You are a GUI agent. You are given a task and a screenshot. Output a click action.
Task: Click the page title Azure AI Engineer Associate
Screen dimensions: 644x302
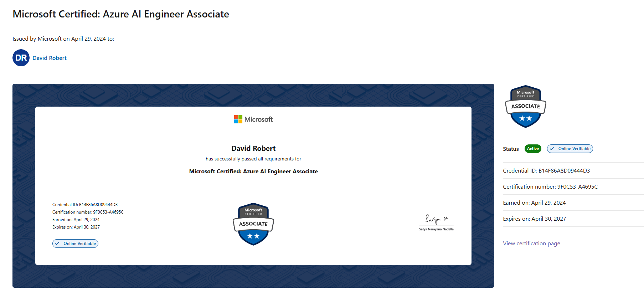pyautogui.click(x=121, y=14)
